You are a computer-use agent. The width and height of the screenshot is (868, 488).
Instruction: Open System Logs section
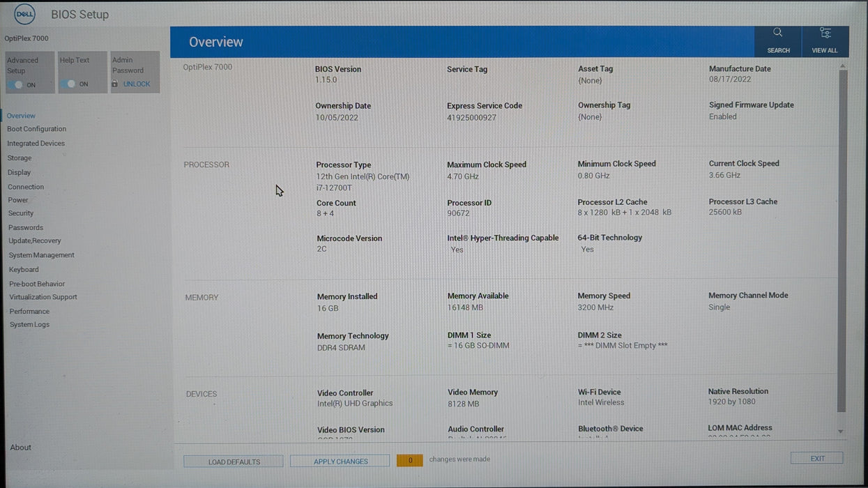click(x=29, y=325)
